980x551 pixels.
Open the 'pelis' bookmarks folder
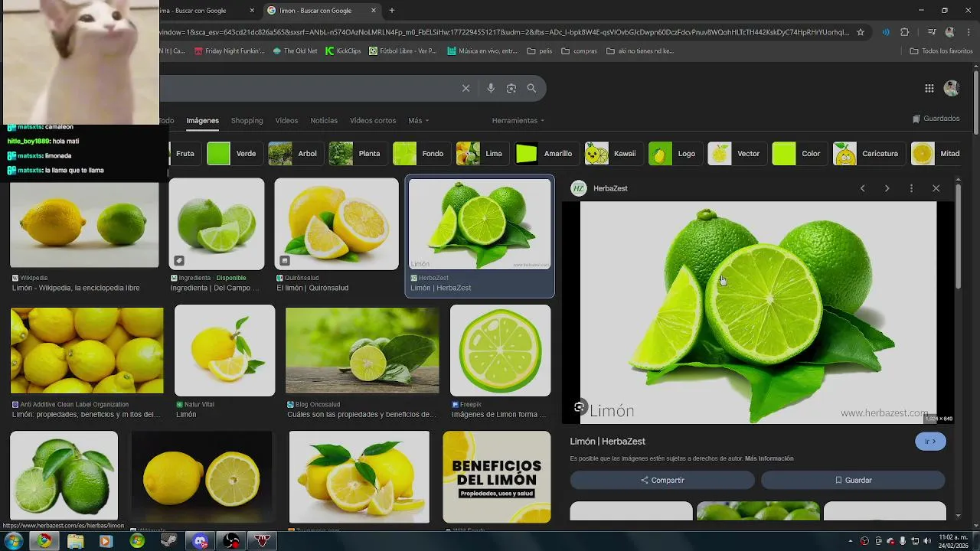(x=540, y=51)
